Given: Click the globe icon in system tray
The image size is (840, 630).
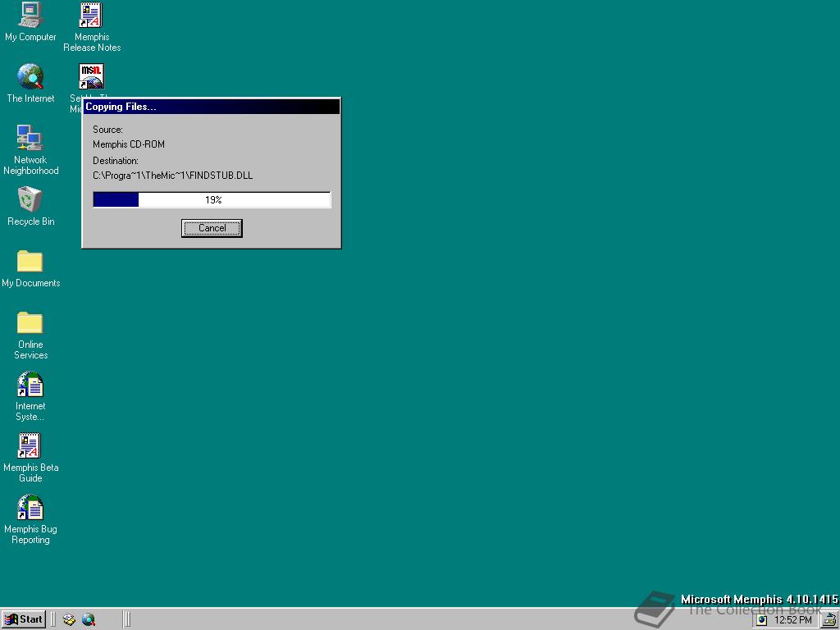Looking at the screenshot, I should click(762, 620).
